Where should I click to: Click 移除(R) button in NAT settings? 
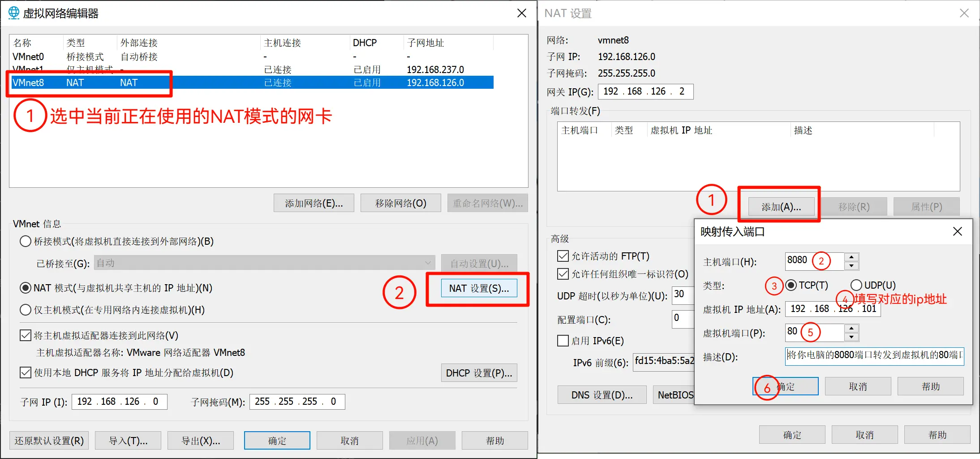click(x=854, y=207)
